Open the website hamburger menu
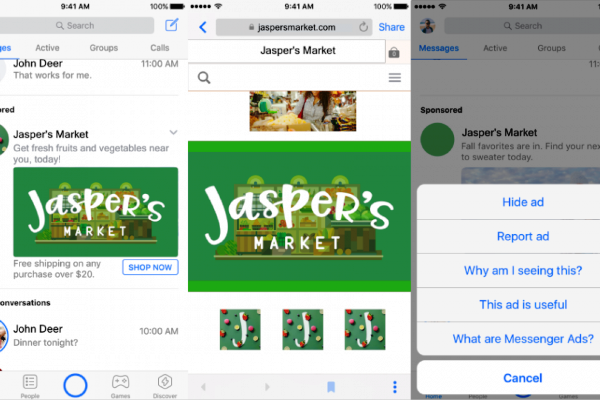The width and height of the screenshot is (600, 400). 395,78
